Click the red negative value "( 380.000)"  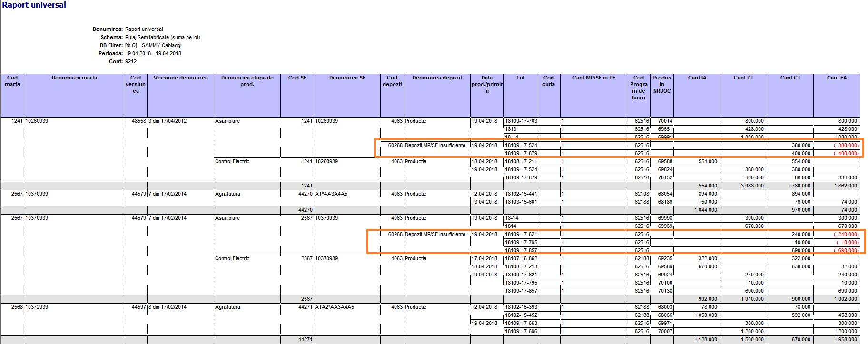[x=846, y=145]
